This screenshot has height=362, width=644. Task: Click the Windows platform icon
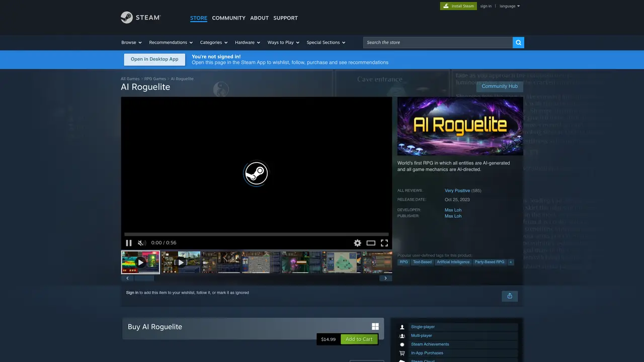375,327
